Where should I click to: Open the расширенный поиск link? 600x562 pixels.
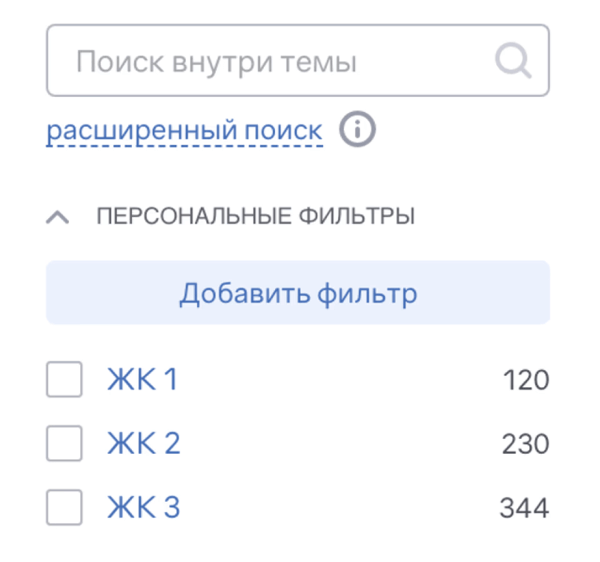[x=185, y=130]
